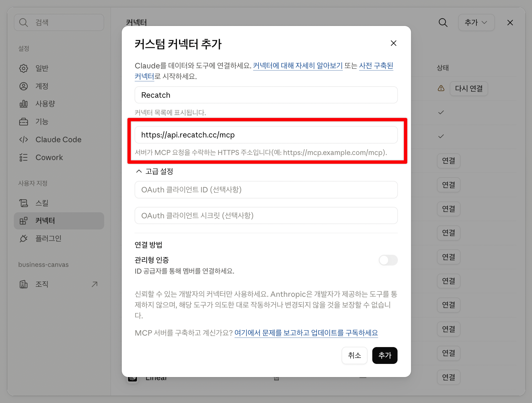The width and height of the screenshot is (532, 403).
Task: Click OAuth 클라이언트 시크릿 input field
Action: click(x=266, y=216)
